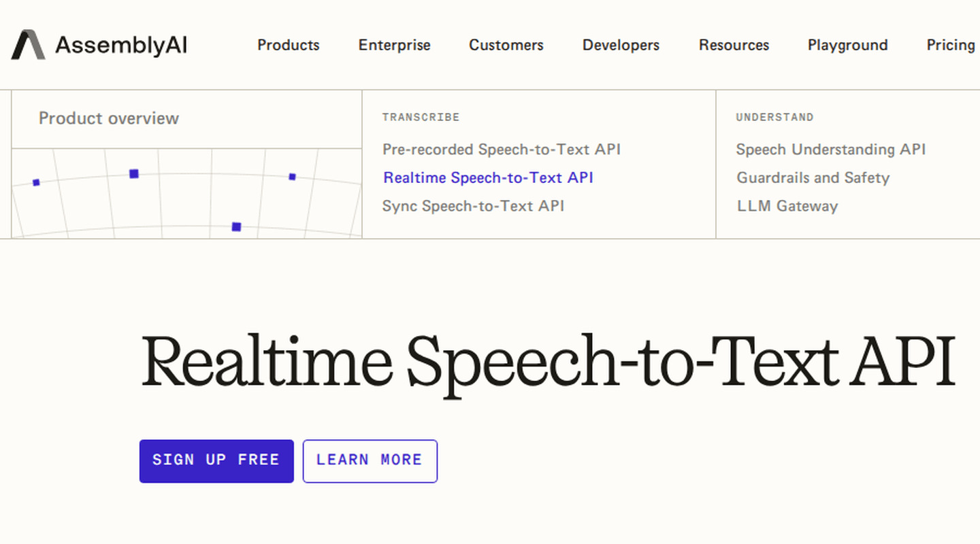Click the TRANSCRIBE section heading
Viewport: 980px width, 544px height.
click(421, 118)
